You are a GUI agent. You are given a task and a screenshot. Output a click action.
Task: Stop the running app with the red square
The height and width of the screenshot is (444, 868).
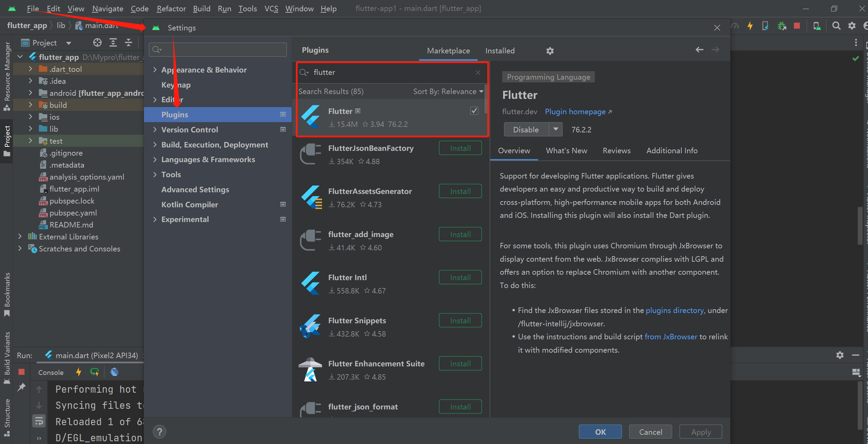797,26
